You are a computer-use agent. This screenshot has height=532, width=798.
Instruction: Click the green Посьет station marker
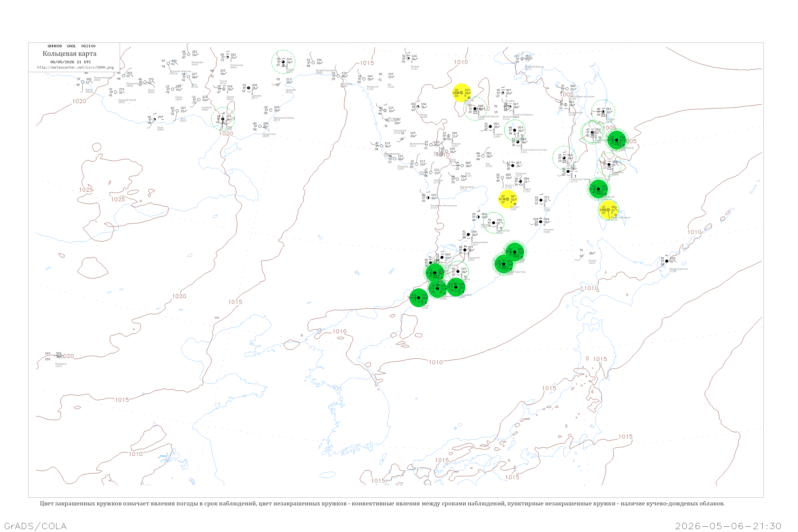coord(419,298)
